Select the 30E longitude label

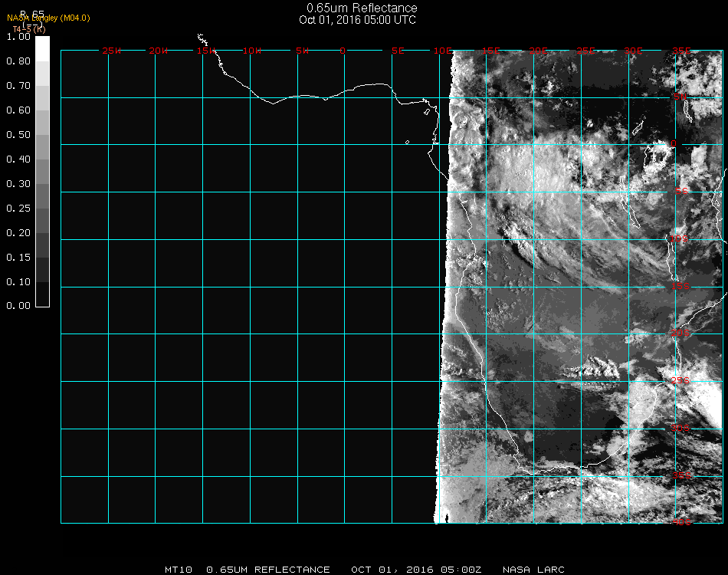coord(633,51)
